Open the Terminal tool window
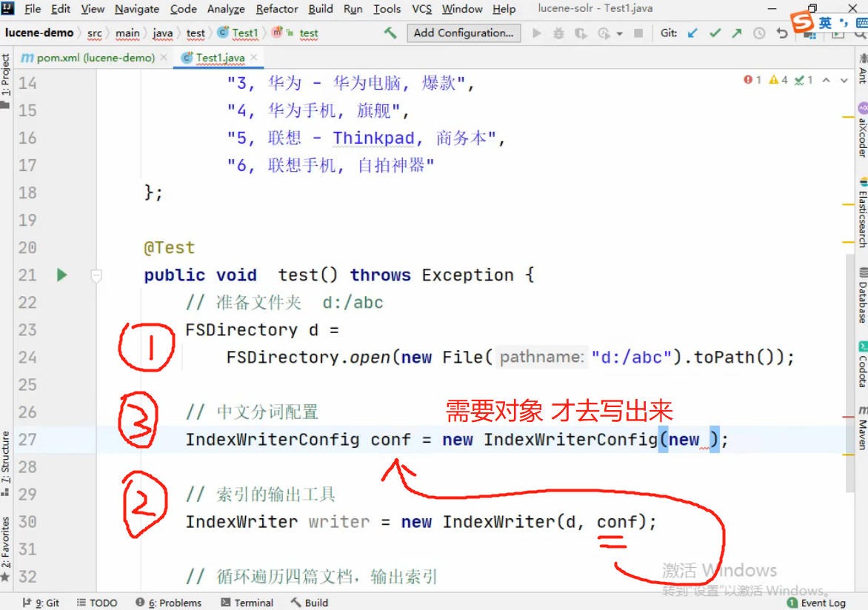 point(247,603)
